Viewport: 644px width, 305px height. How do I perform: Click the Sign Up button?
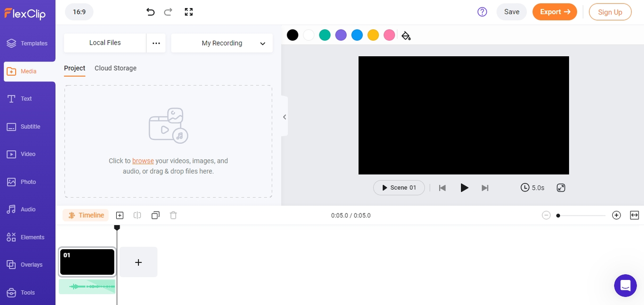[610, 12]
